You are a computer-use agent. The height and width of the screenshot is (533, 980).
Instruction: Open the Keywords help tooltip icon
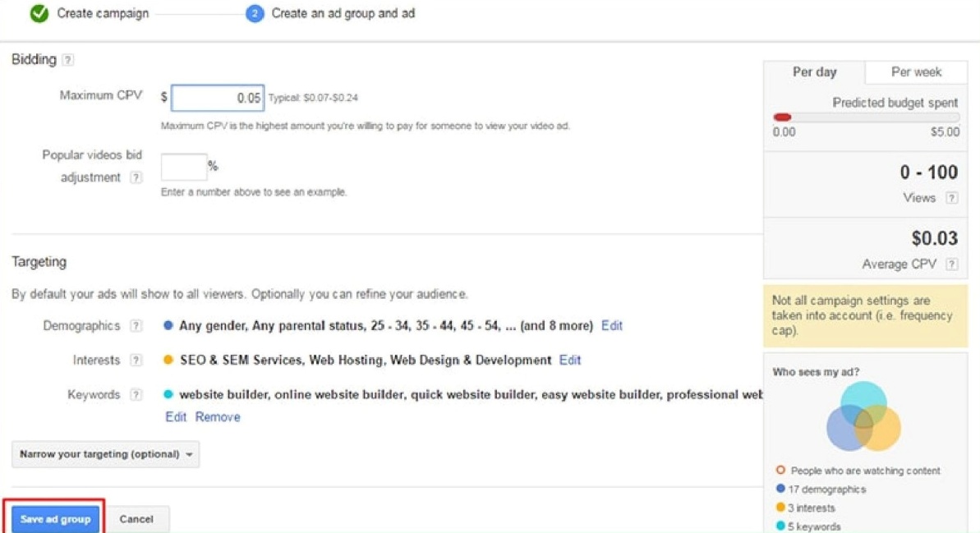(136, 395)
